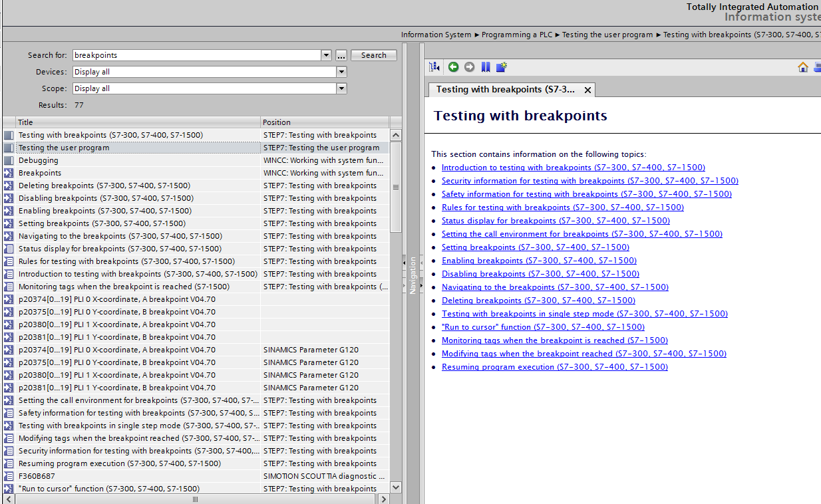Open the Search for history dropdown
Image resolution: width=821 pixels, height=504 pixels.
(326, 55)
